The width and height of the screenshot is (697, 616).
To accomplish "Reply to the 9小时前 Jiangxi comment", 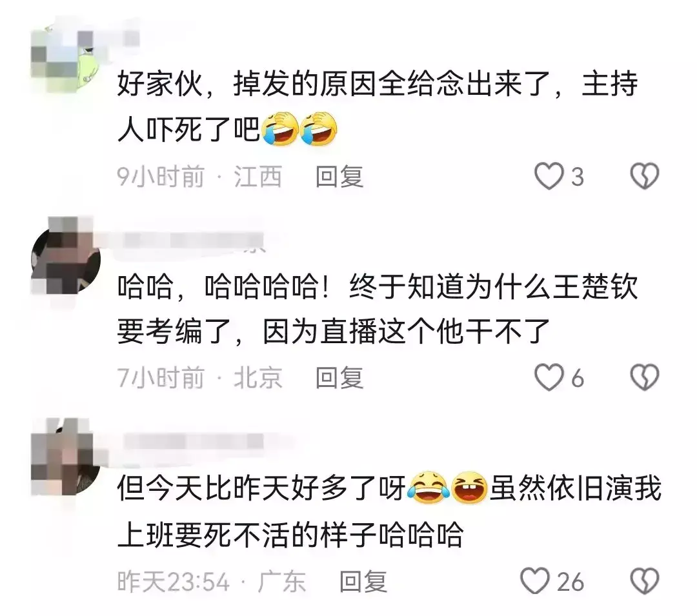I will point(339,177).
